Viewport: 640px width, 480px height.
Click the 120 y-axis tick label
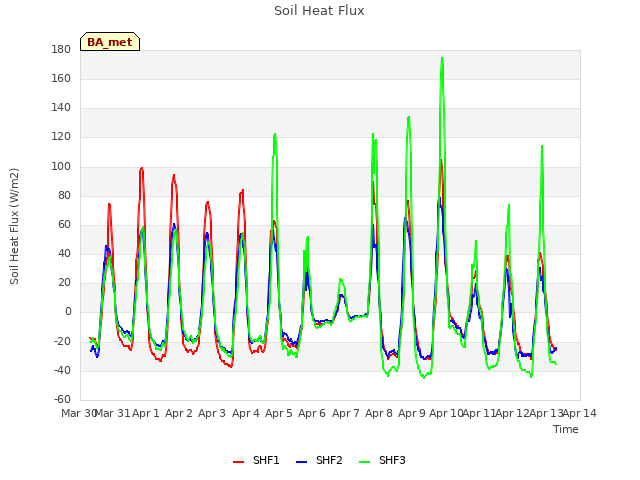tap(61, 137)
